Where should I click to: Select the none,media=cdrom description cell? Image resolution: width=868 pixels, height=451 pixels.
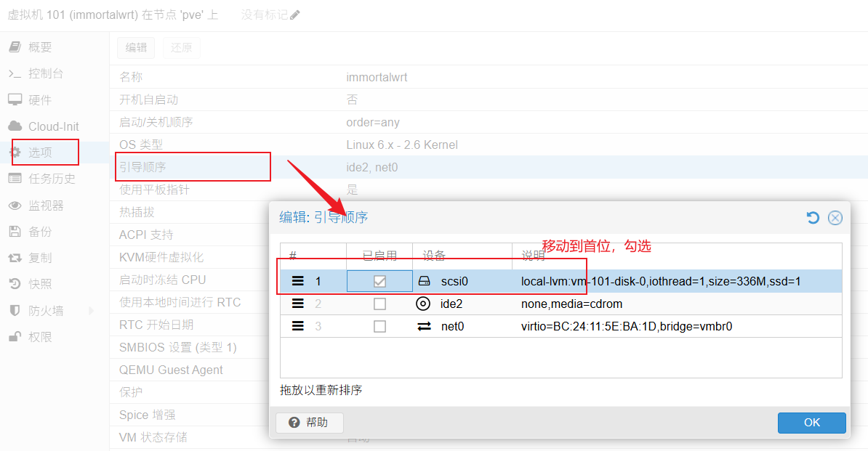(677, 304)
